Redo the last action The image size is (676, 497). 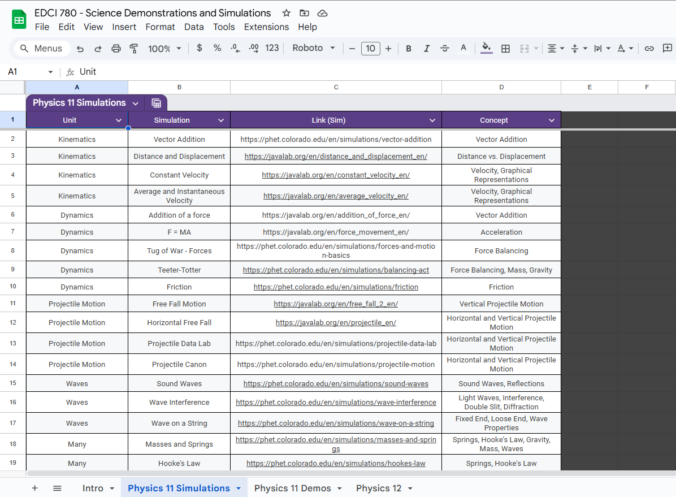coord(98,49)
